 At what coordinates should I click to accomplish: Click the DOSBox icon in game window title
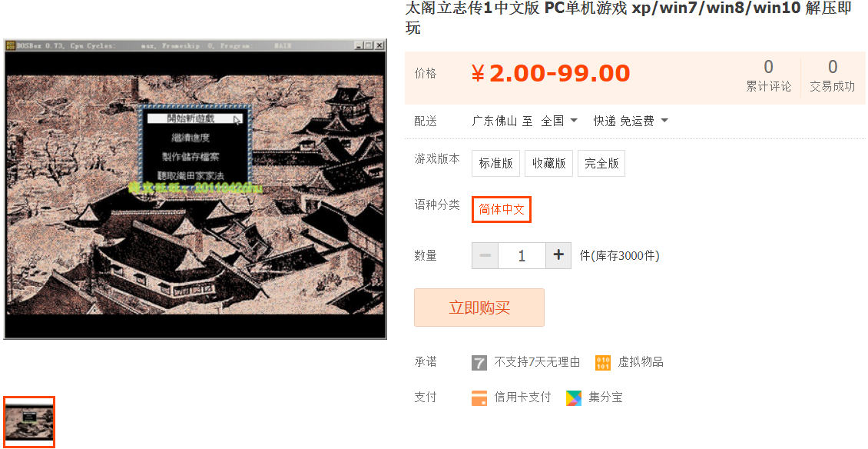coord(11,45)
